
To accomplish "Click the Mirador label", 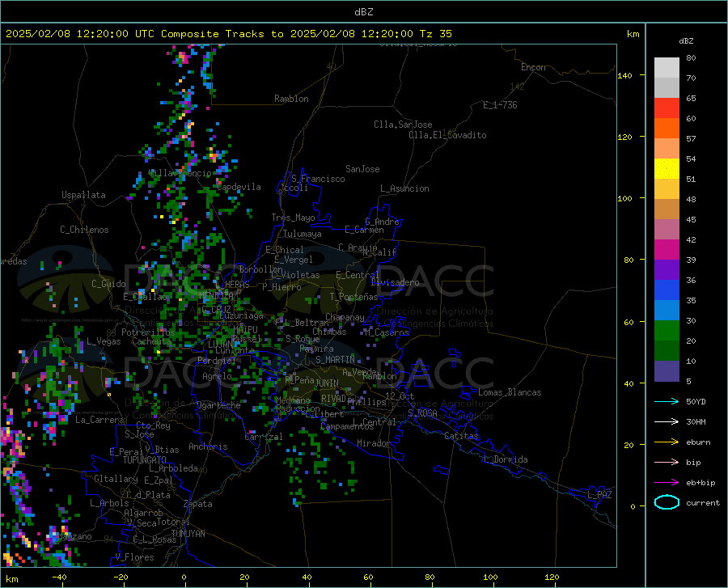I will click(x=374, y=444).
